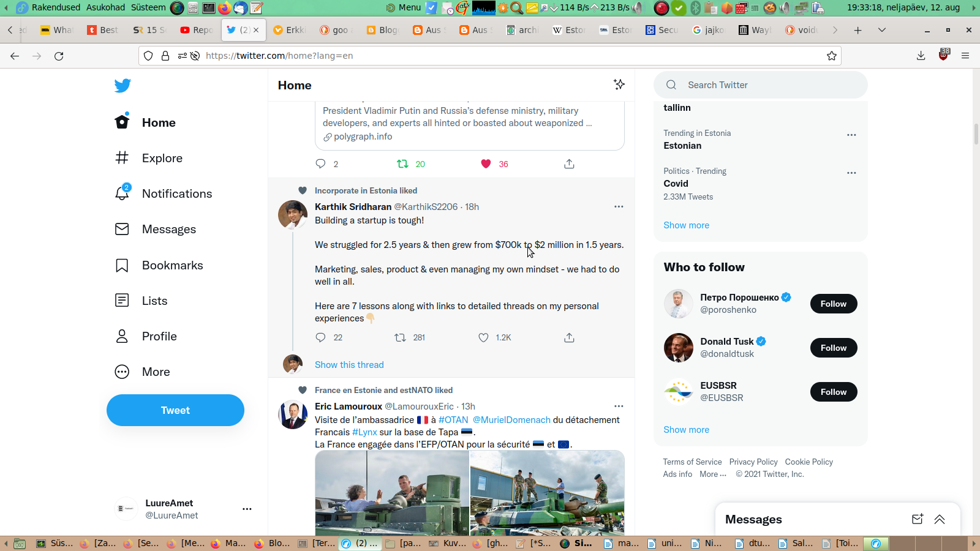This screenshot has width=980, height=551.
Task: Go back in browser history
Action: point(15,56)
